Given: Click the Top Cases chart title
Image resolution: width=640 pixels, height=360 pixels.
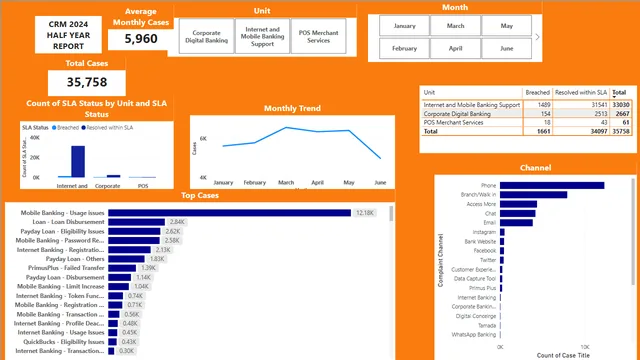Looking at the screenshot, I should point(200,196).
